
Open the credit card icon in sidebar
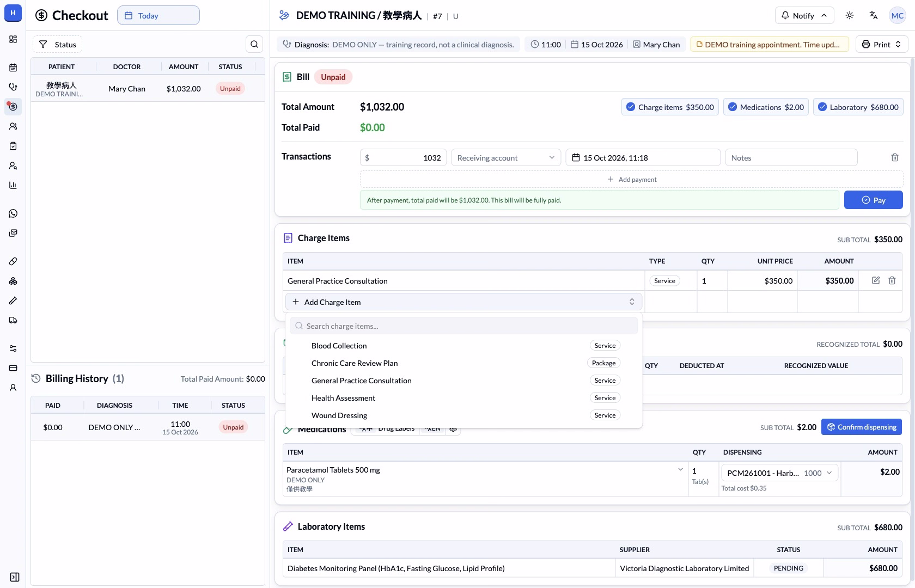click(x=13, y=368)
